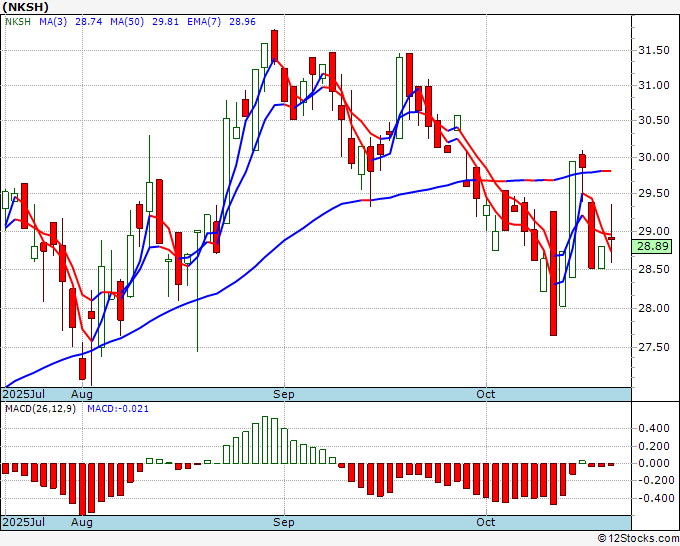Click the 29.50 price axis label
Viewport: 680px width, 546px height.
pyautogui.click(x=654, y=193)
